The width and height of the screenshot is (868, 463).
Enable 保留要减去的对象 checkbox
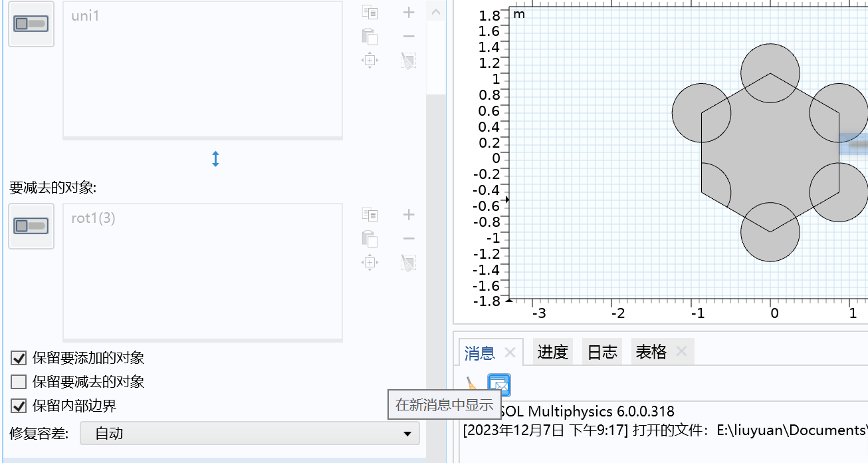19,382
